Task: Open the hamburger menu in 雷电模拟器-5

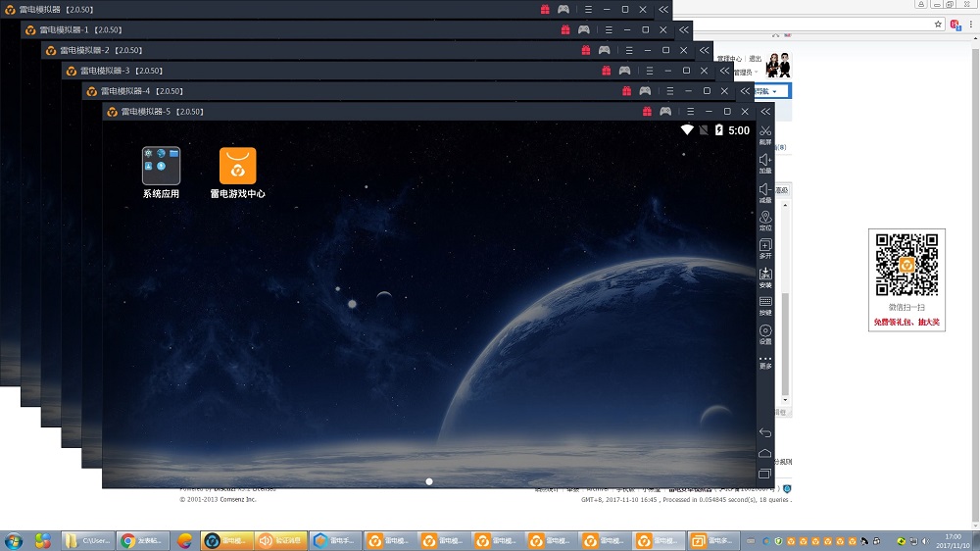Action: coord(690,112)
